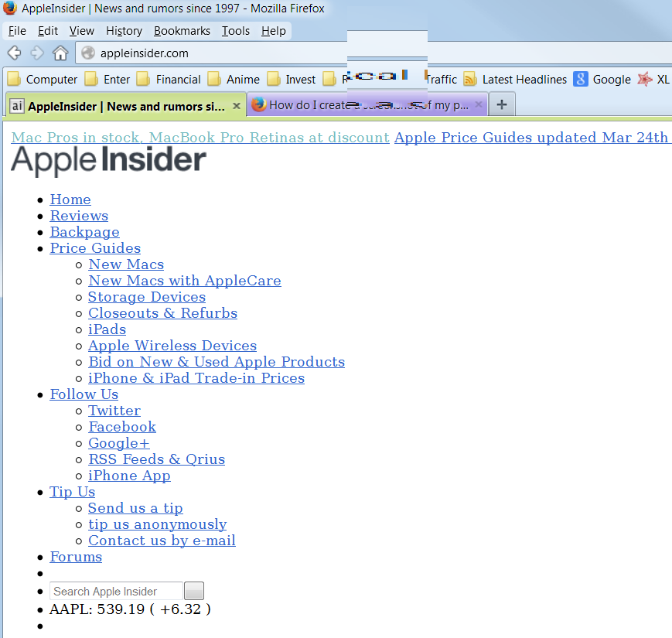672x638 pixels.
Task: Click the XL bookmark icon
Action: click(x=644, y=79)
